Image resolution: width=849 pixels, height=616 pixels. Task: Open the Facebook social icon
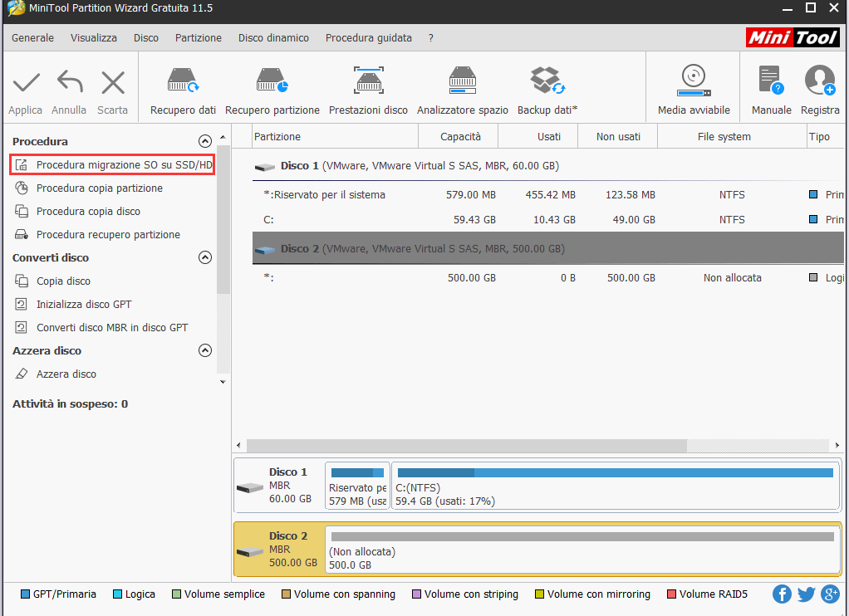[x=782, y=594]
